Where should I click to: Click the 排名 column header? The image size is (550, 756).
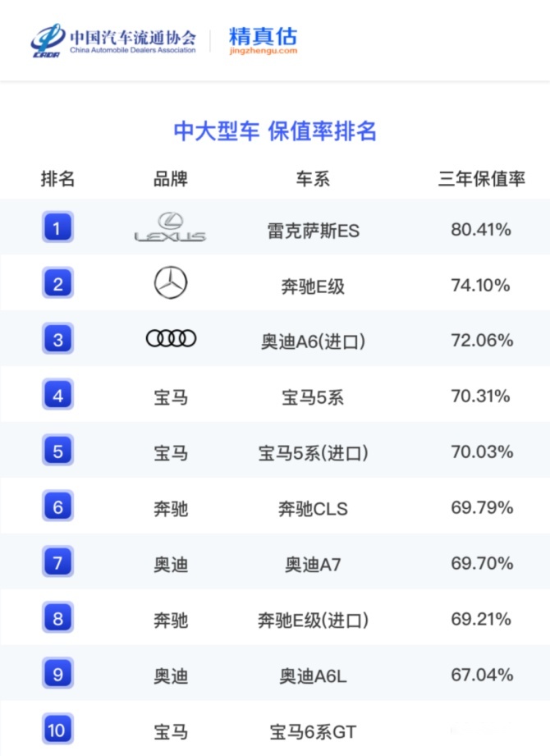pos(57,179)
